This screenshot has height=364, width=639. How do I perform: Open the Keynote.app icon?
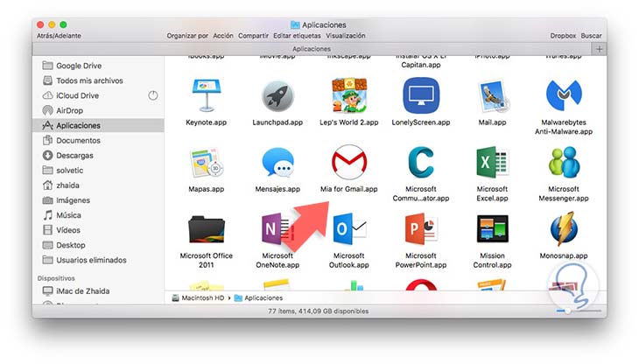tap(207, 95)
